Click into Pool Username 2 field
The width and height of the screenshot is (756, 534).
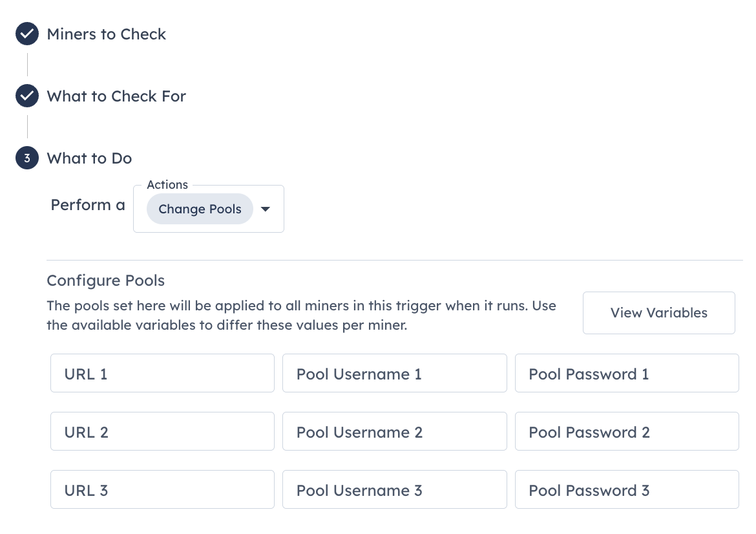394,431
